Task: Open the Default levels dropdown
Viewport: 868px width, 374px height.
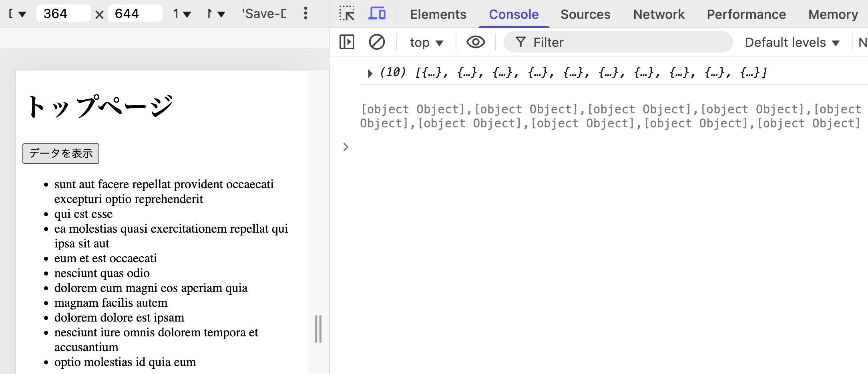Action: point(792,42)
